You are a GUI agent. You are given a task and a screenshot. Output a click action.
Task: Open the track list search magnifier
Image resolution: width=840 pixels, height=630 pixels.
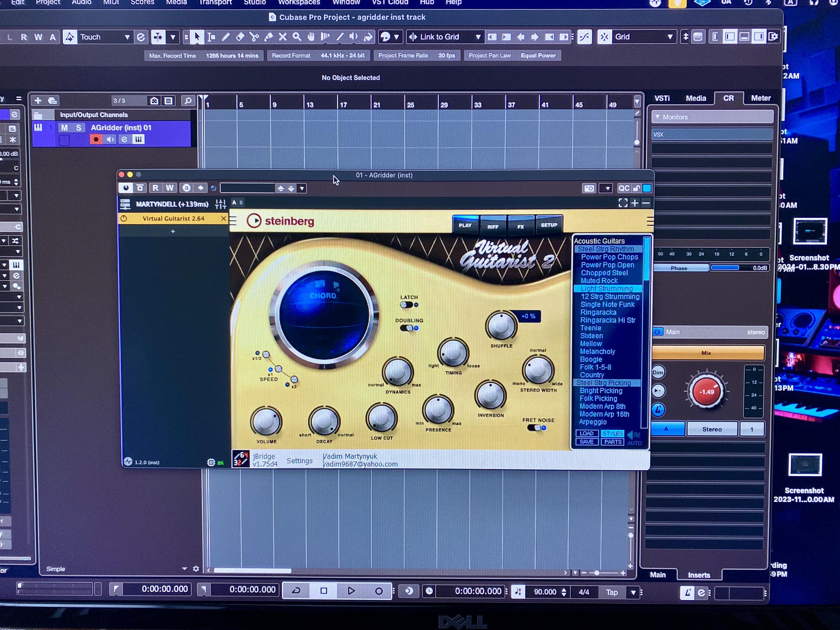(x=188, y=100)
